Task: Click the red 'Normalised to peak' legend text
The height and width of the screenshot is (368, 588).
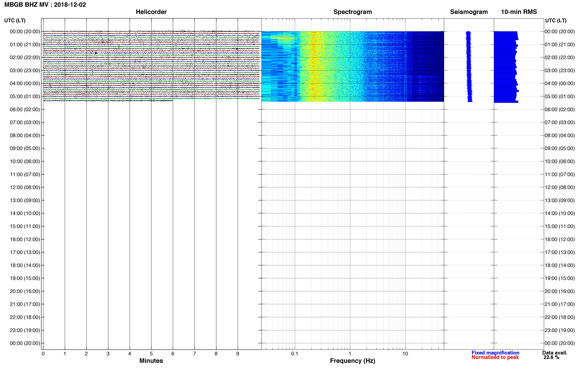Action: pyautogui.click(x=495, y=357)
